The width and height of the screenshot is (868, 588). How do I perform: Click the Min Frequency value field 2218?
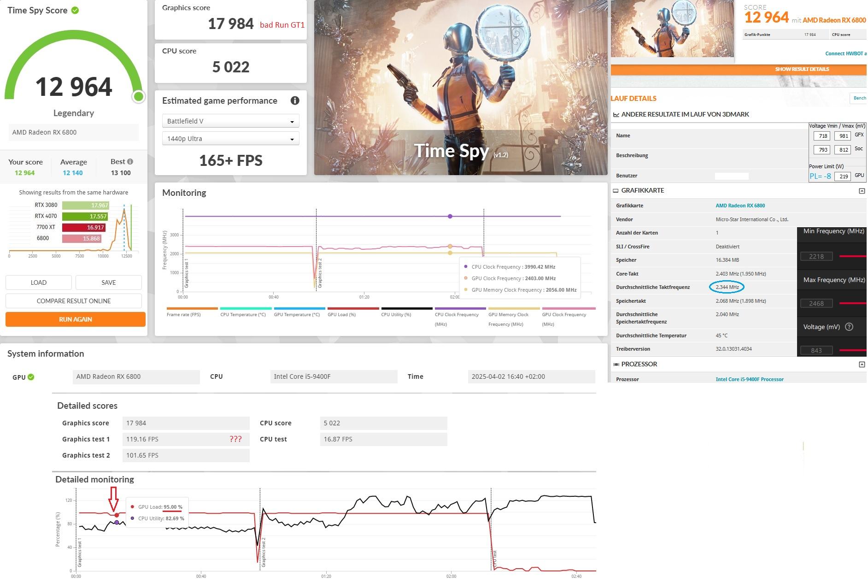[x=816, y=256]
